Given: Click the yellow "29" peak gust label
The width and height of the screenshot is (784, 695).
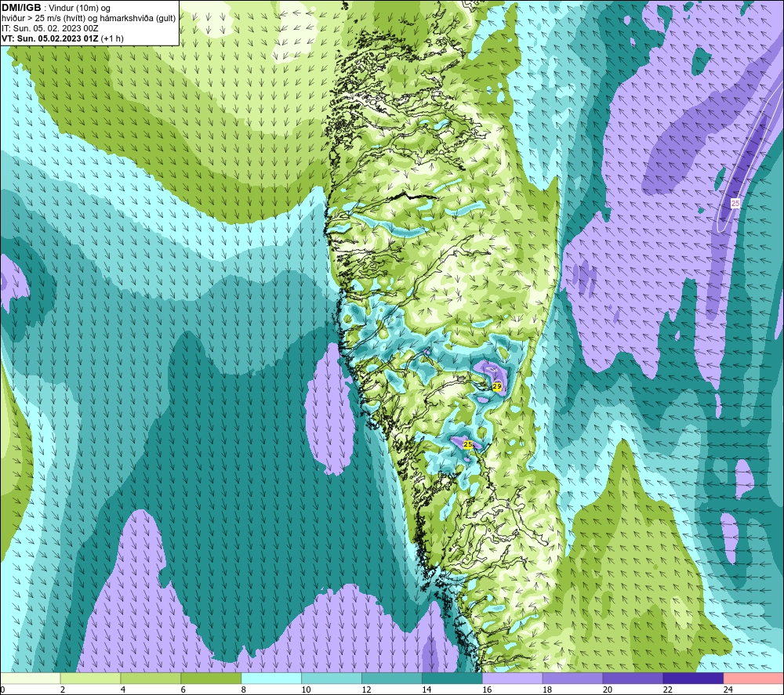Looking at the screenshot, I should (497, 386).
